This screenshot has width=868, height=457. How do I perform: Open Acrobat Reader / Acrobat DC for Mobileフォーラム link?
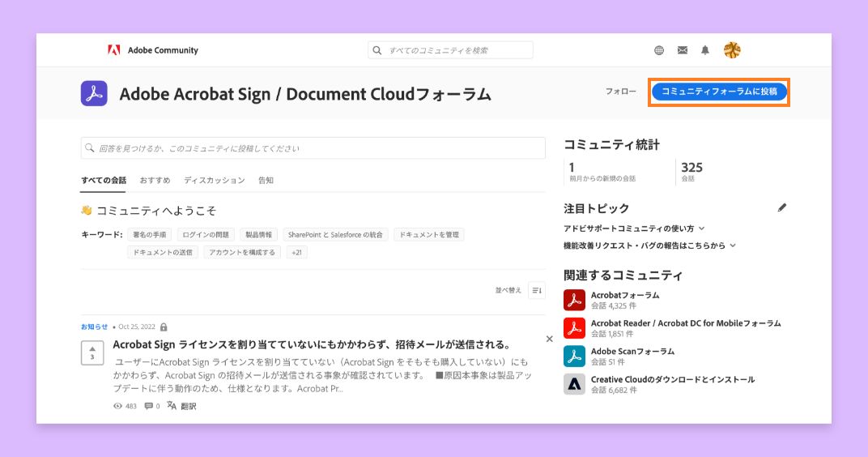coord(686,323)
